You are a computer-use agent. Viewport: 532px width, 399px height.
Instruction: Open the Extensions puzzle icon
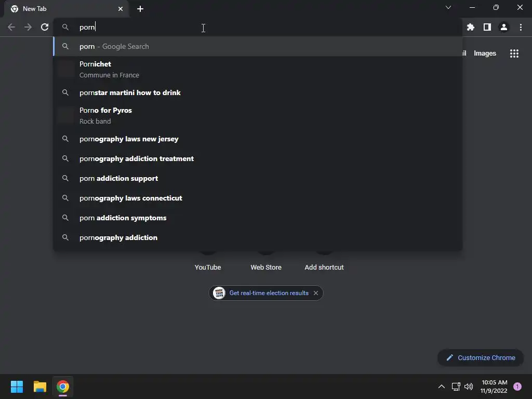(x=470, y=27)
